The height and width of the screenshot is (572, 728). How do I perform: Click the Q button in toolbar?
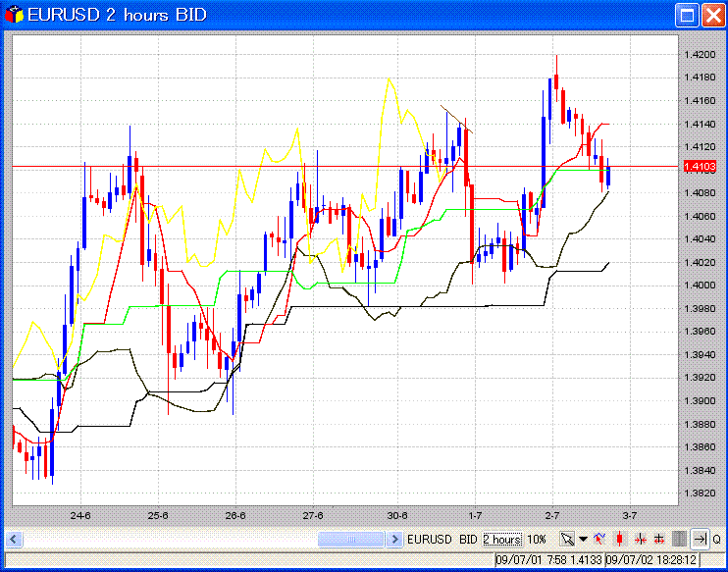(x=716, y=539)
